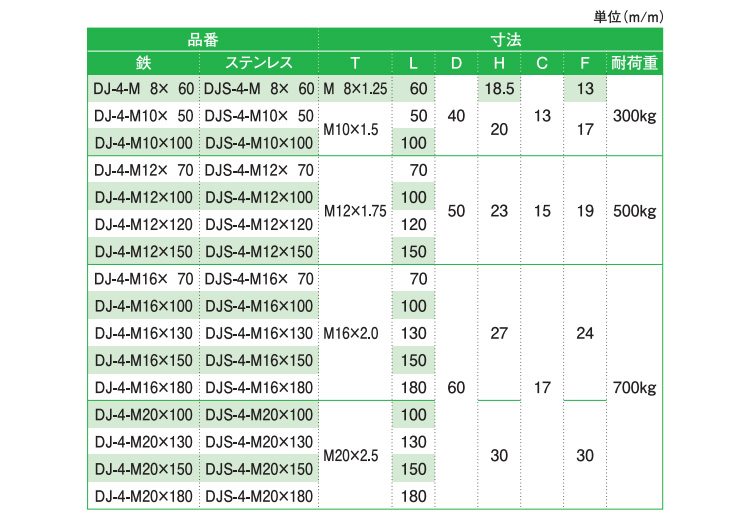Click the H column header
Image resolution: width=750 pixels, height=518 pixels.
click(499, 64)
